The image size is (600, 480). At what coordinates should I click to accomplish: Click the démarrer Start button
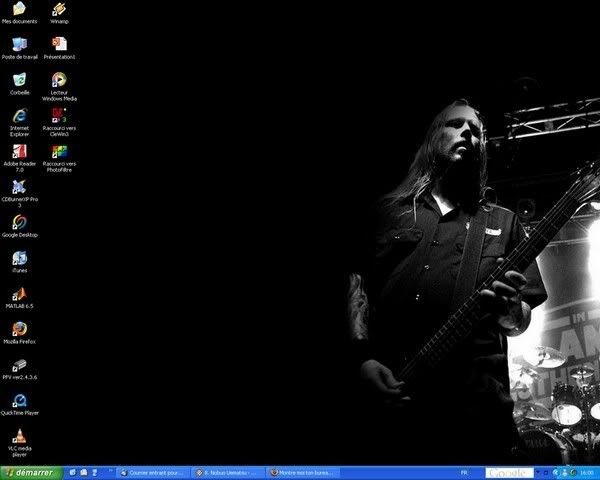[32, 472]
